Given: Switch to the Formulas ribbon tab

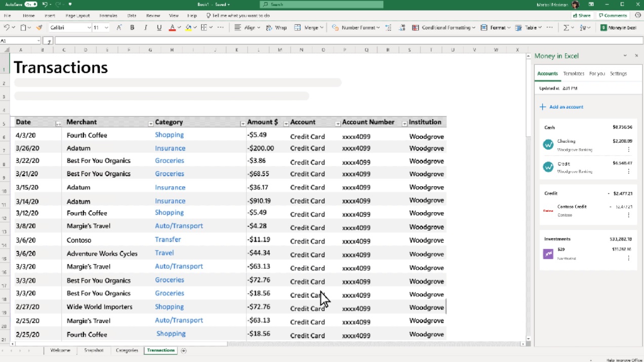Looking at the screenshot, I should click(108, 16).
